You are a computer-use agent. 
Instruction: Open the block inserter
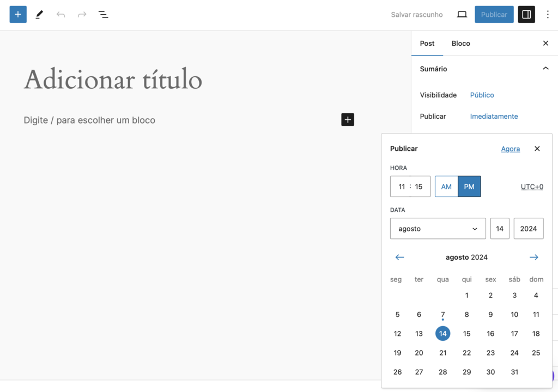coord(18,14)
